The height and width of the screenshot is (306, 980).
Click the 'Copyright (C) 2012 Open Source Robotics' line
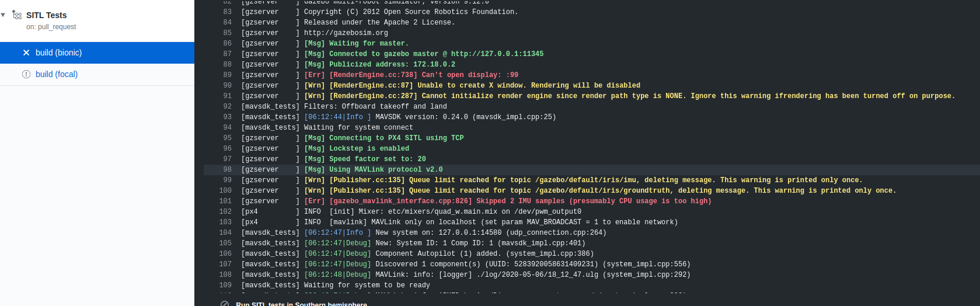click(592, 12)
